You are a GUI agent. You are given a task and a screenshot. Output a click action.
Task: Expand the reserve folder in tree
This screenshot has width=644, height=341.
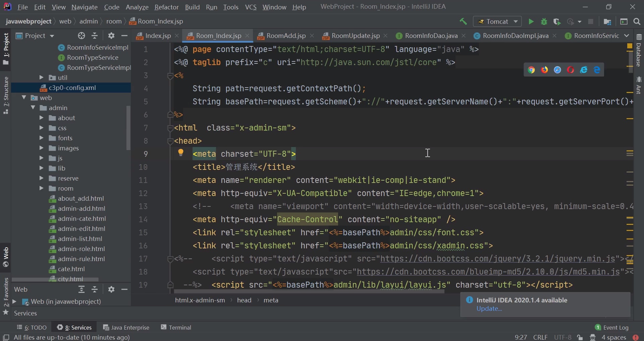tap(41, 178)
